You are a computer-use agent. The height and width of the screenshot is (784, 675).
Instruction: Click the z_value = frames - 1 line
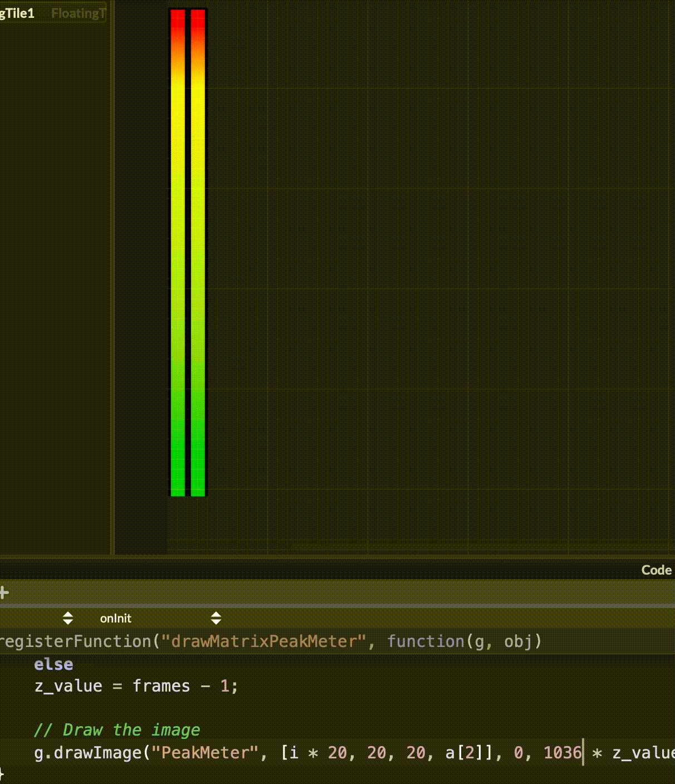click(136, 686)
